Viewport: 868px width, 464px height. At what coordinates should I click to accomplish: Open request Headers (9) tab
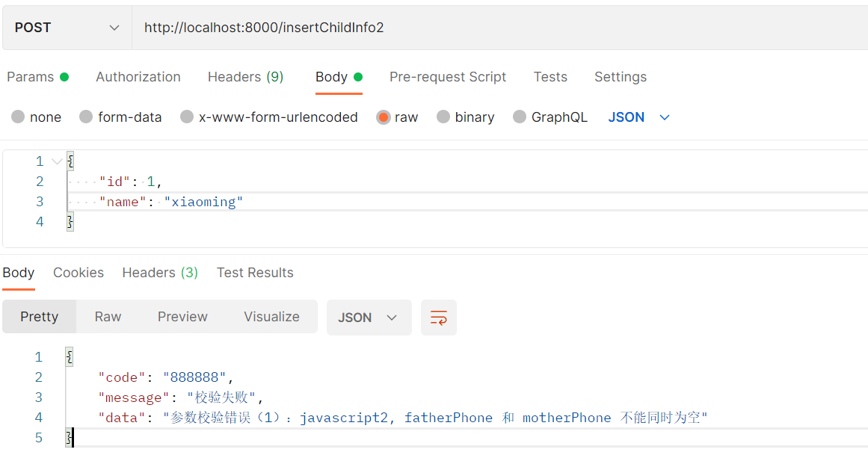pos(246,77)
